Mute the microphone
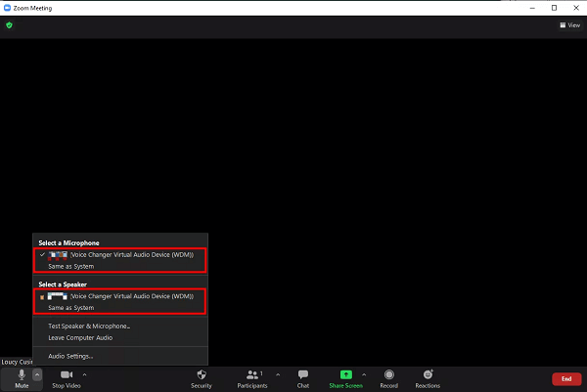Image resolution: width=587 pixels, height=392 pixels. click(x=22, y=377)
